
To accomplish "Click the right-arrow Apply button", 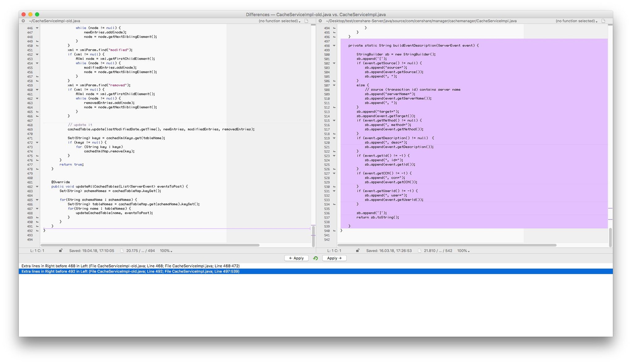I will [334, 258].
